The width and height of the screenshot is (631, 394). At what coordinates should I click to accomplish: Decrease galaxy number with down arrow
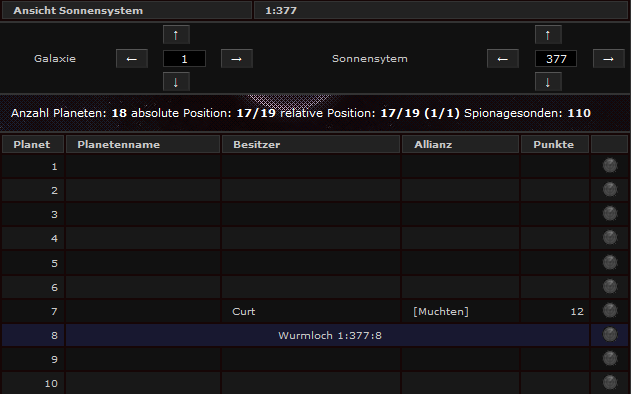coord(176,82)
